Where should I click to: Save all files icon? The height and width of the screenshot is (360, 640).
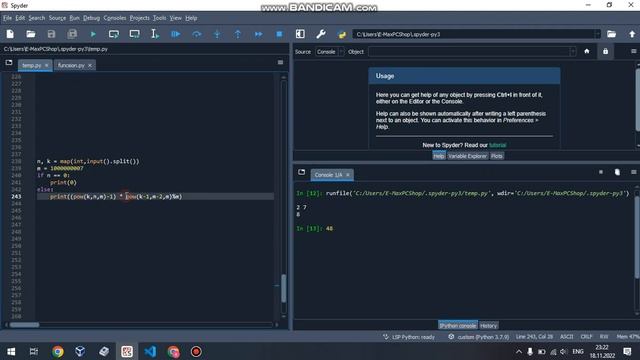click(72, 34)
